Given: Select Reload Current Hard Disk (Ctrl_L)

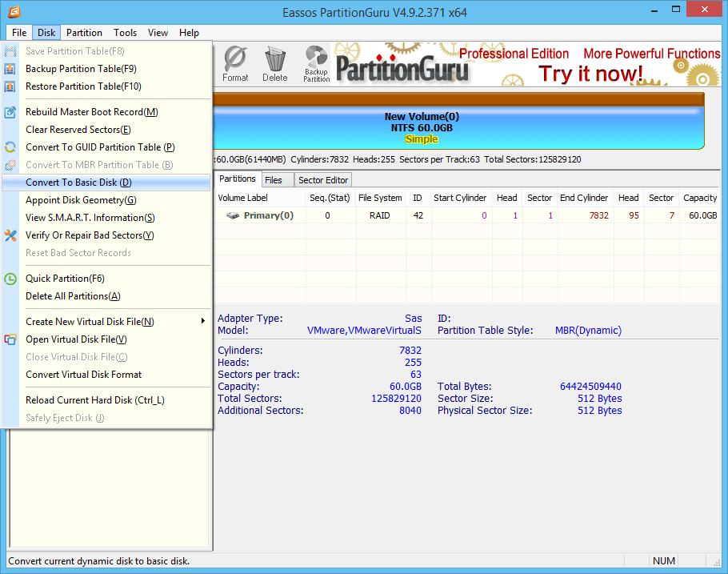Looking at the screenshot, I should point(106,400).
